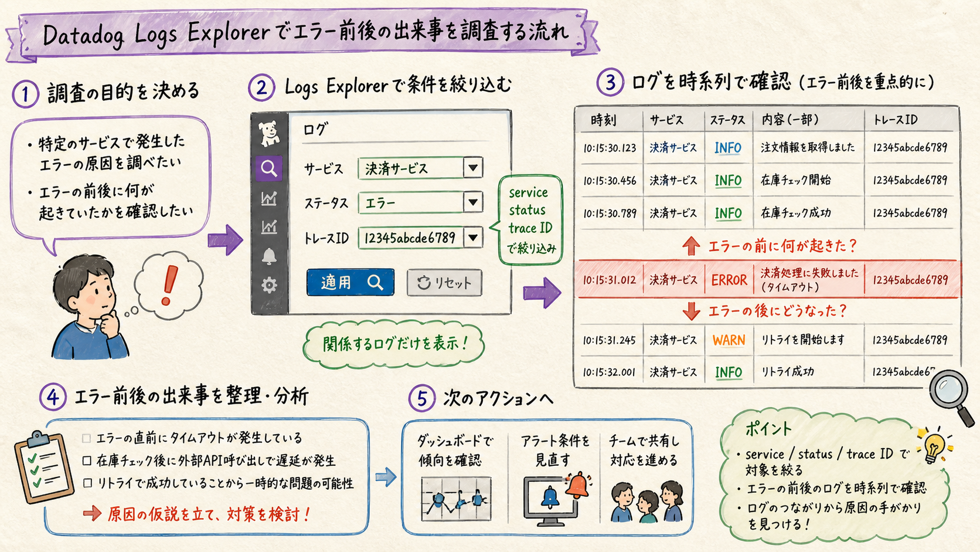The height and width of the screenshot is (552, 980).
Task: Open the ステータス dropdown arrow
Action: coord(472,202)
